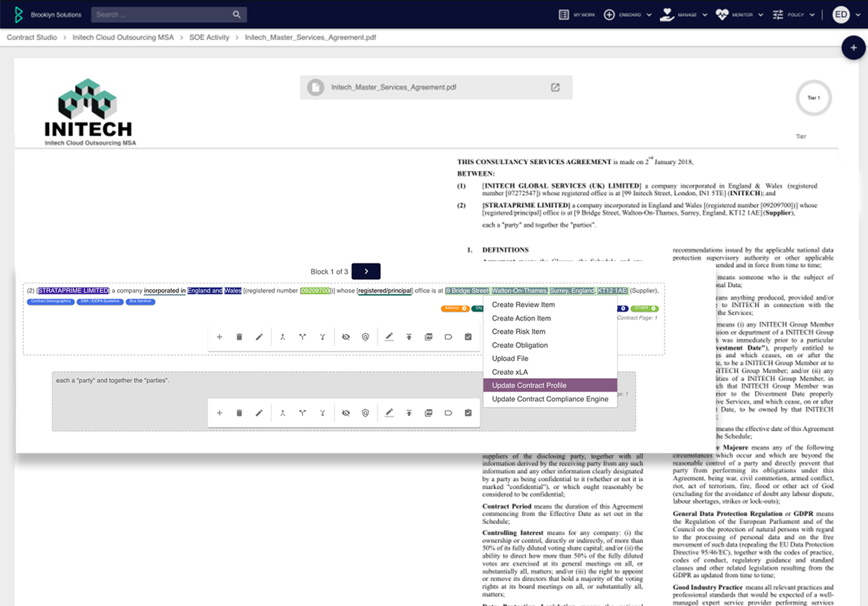
Task: Toggle the hide eye icon in 'each a party' block toolbar
Action: click(x=346, y=413)
